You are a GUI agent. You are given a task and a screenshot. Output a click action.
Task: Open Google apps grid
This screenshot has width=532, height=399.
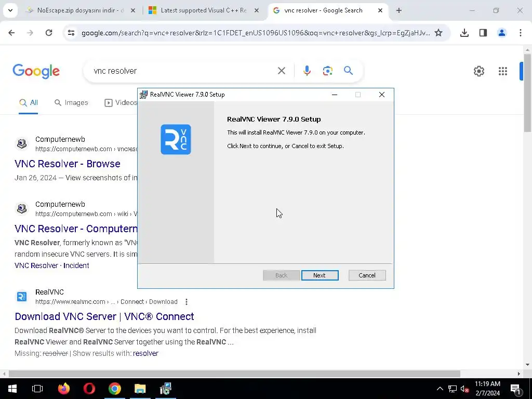point(502,71)
